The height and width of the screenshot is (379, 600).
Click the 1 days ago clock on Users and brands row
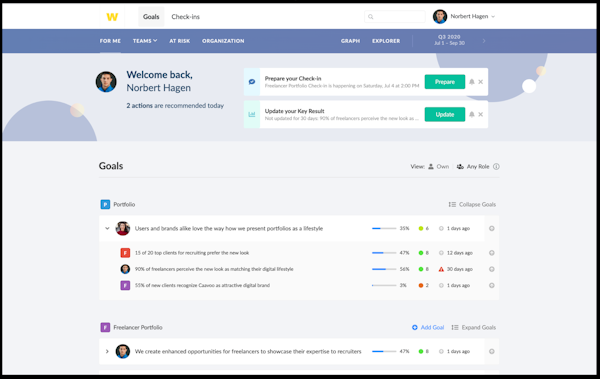coord(441,229)
